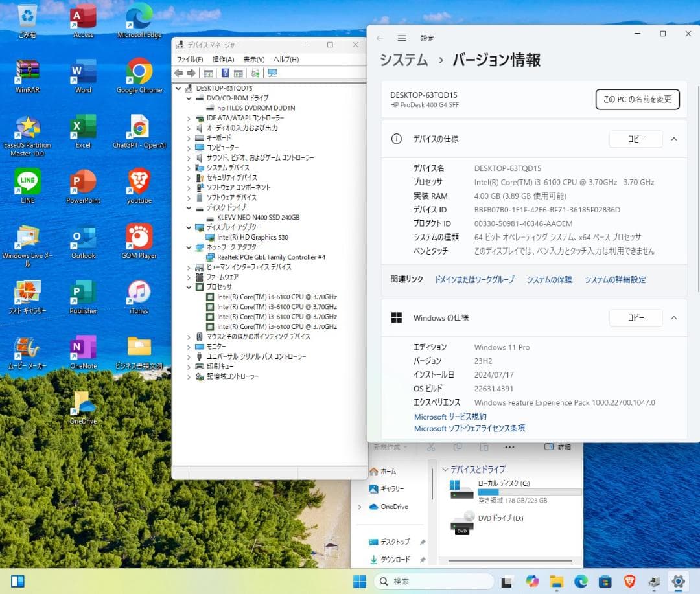Viewport: 700px width, 594px height.
Task: Click the taskbar search box
Action: [x=433, y=581]
